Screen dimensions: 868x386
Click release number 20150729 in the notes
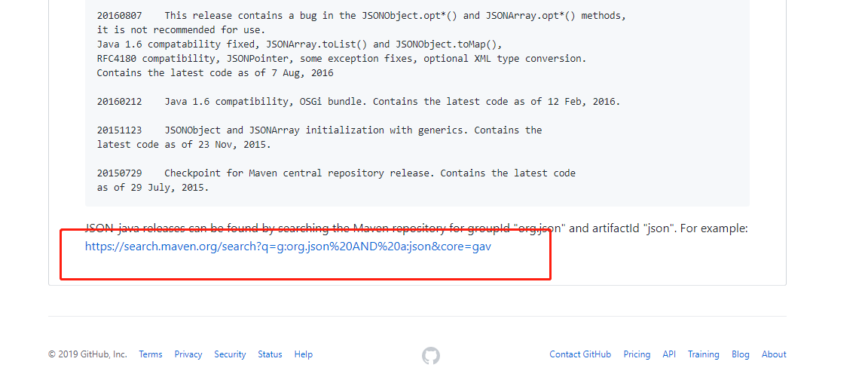click(119, 173)
